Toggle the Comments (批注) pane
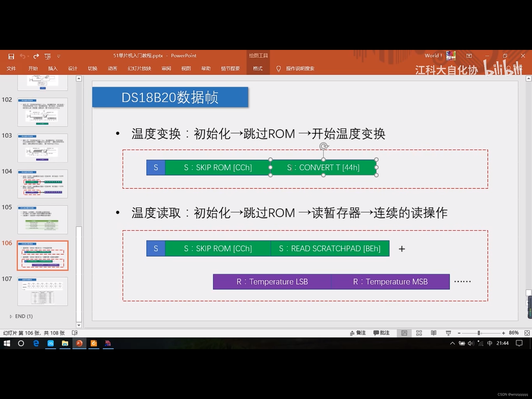532x399 pixels. coord(381,333)
